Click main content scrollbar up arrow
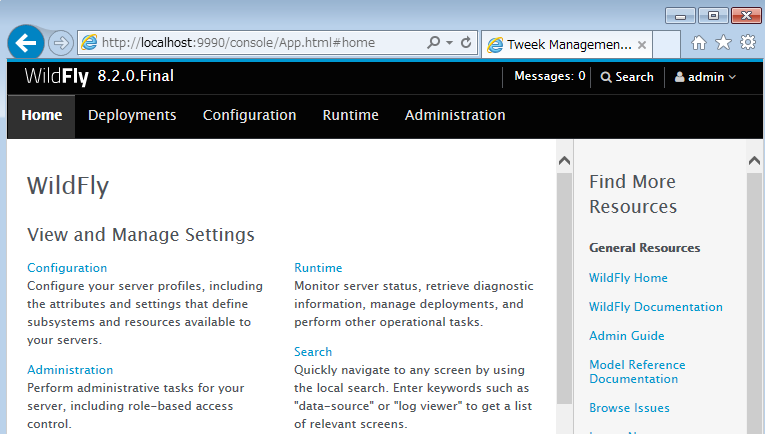Screen dimensions: 765x434 tap(564, 160)
